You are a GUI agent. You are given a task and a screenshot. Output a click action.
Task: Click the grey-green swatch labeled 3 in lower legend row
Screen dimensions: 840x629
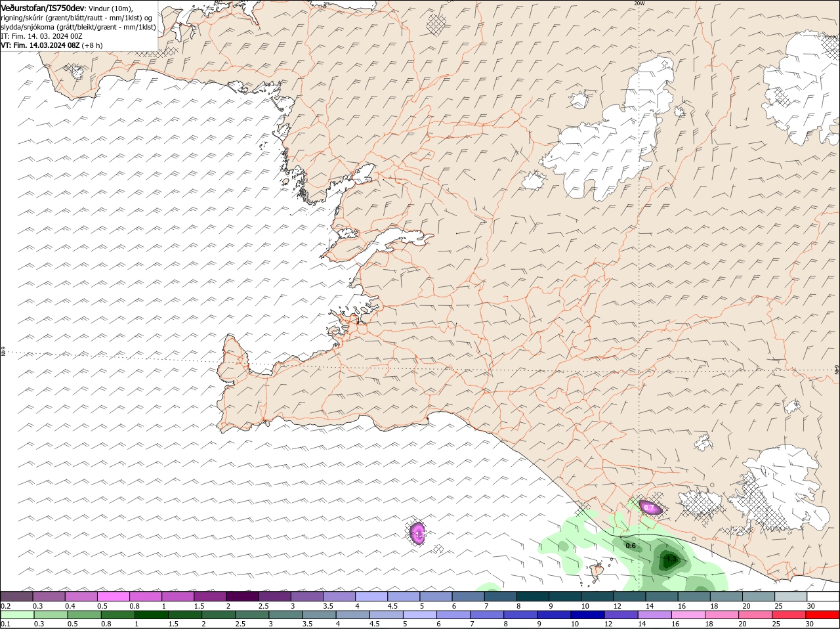285,615
